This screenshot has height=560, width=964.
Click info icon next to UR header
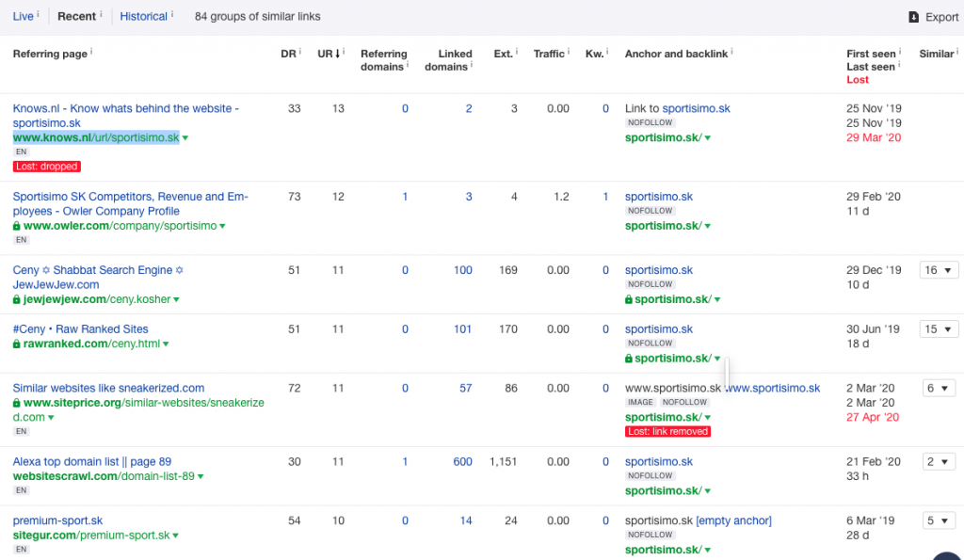coord(344,52)
